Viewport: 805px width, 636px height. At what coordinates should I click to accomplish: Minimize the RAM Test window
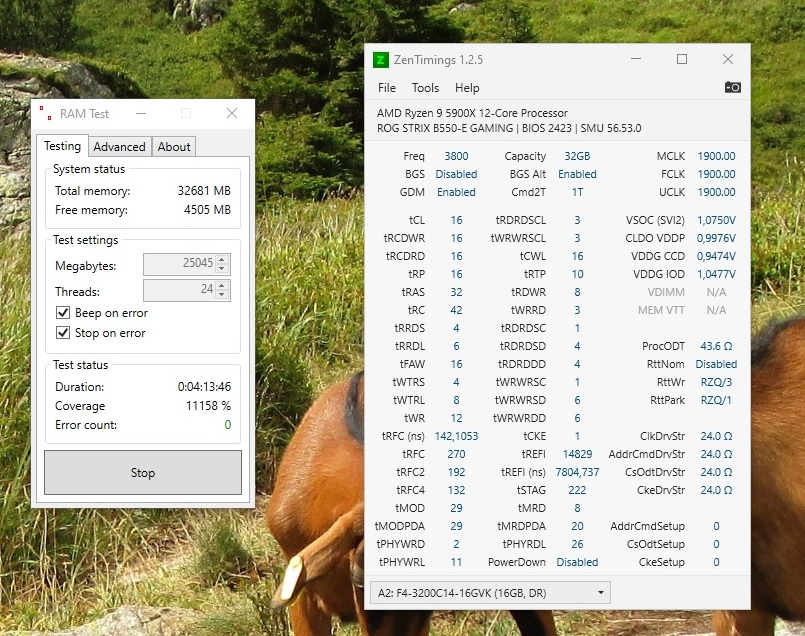(141, 113)
